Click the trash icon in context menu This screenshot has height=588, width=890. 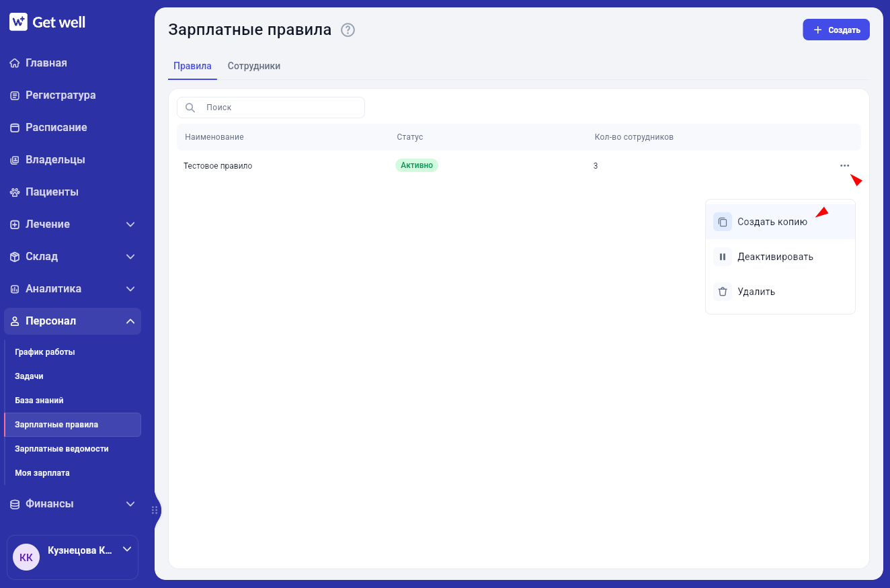(723, 292)
